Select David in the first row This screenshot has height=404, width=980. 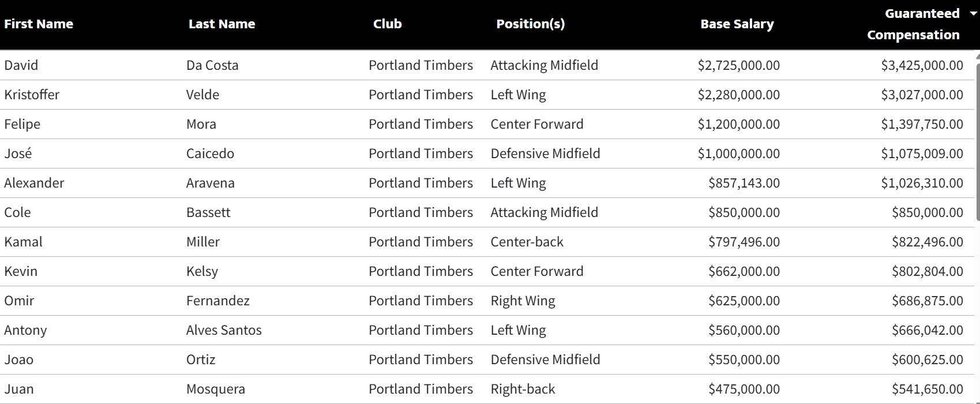pyautogui.click(x=21, y=65)
